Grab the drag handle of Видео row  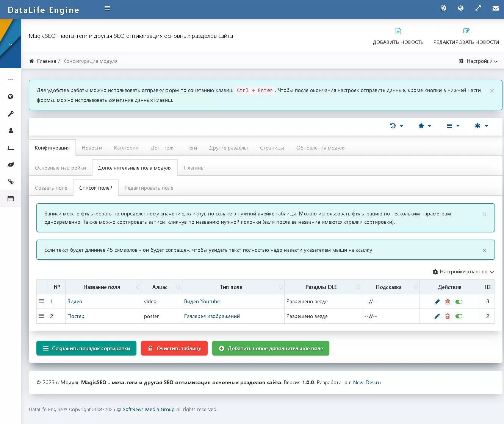coord(41,301)
